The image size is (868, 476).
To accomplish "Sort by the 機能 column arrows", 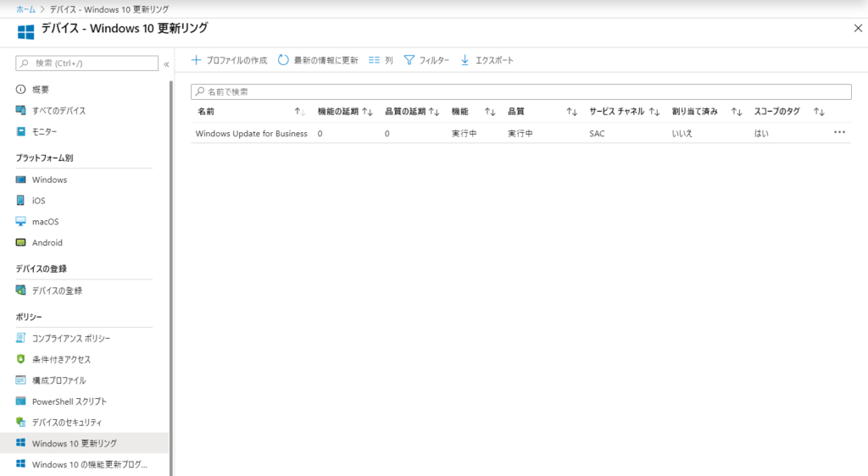I will [x=490, y=112].
